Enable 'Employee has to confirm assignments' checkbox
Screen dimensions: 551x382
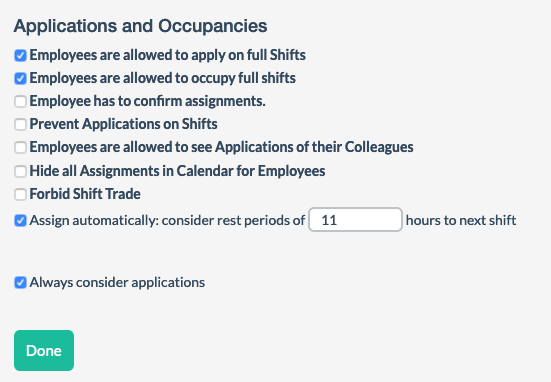tap(20, 102)
